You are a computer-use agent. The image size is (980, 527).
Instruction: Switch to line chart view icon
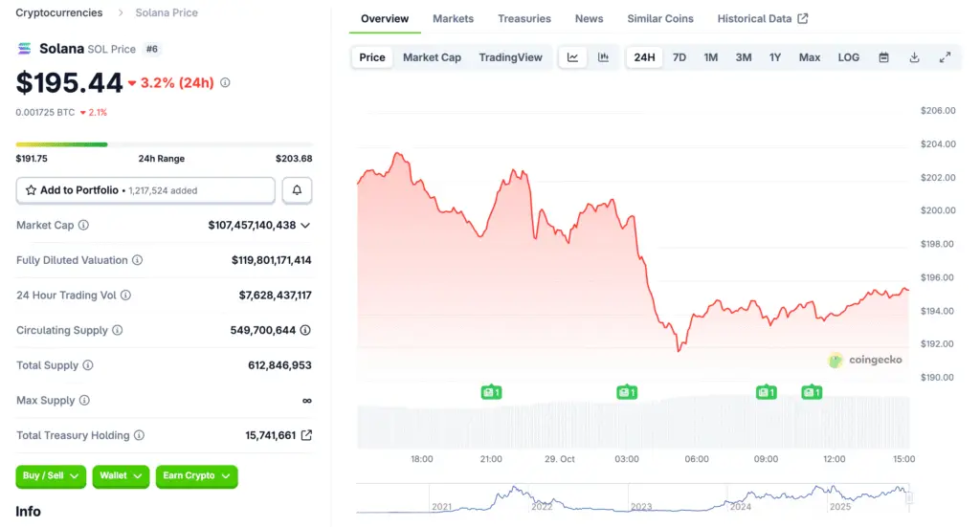point(572,57)
